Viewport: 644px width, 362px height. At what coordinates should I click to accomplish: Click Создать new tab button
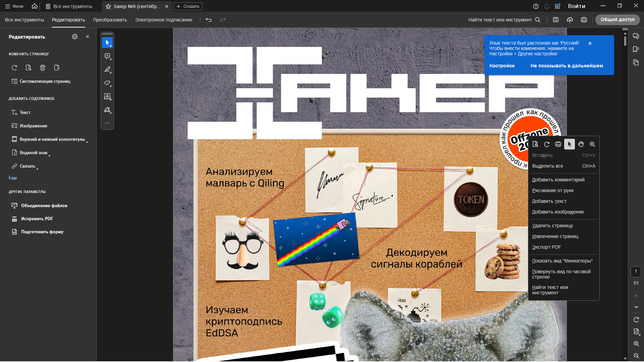click(188, 6)
